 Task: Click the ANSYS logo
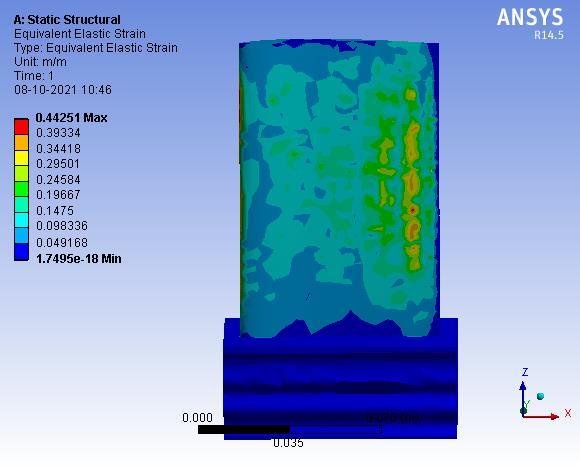530,17
